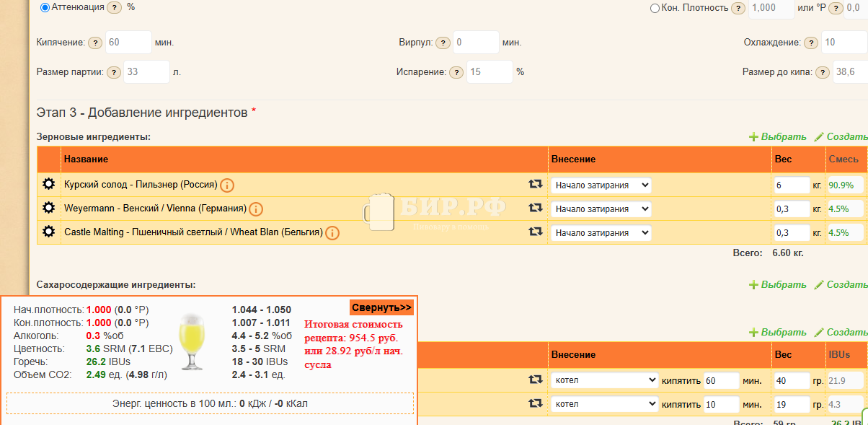Image resolution: width=868 pixels, height=425 pixels.
Task: Open gear settings for Castle Malting row
Action: pyautogui.click(x=48, y=232)
